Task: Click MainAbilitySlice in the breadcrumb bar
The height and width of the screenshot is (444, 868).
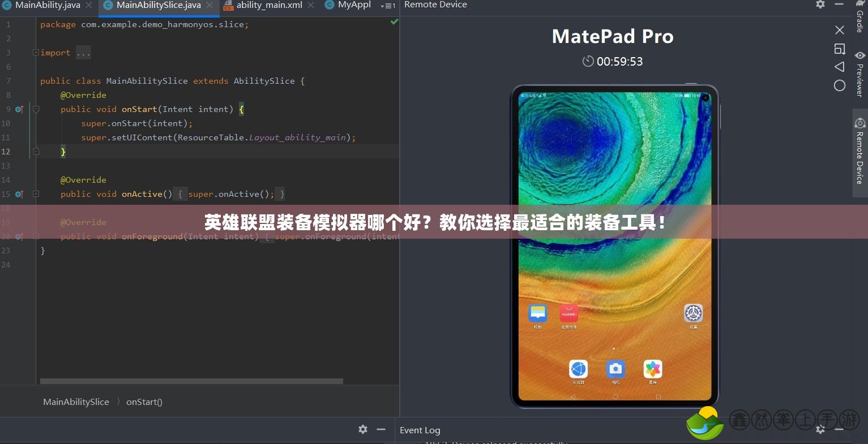Action: (x=76, y=402)
